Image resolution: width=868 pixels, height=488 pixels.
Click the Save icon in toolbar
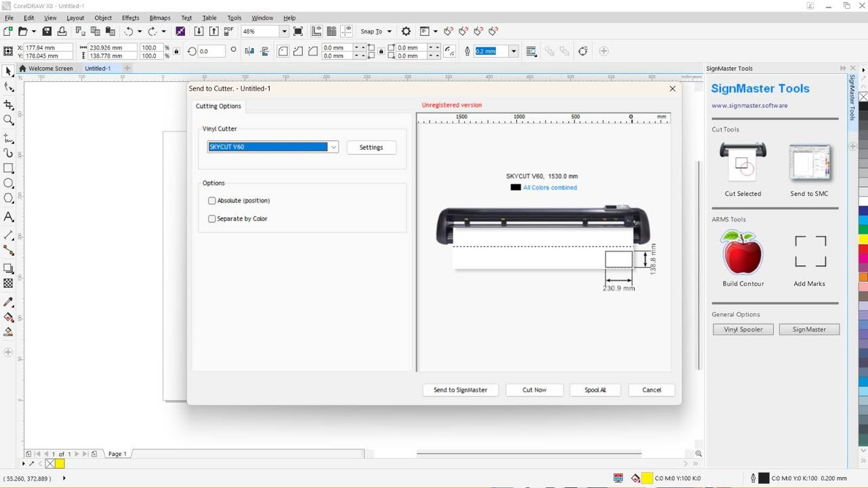[x=47, y=31]
